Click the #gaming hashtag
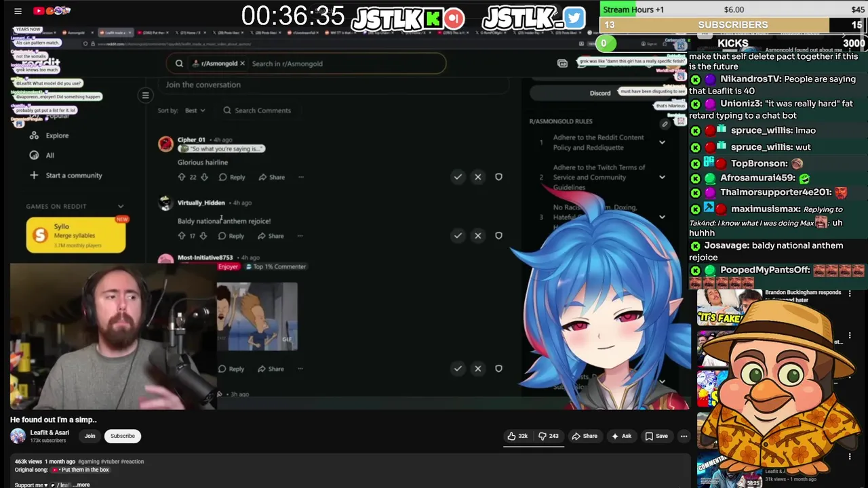 pos(88,462)
